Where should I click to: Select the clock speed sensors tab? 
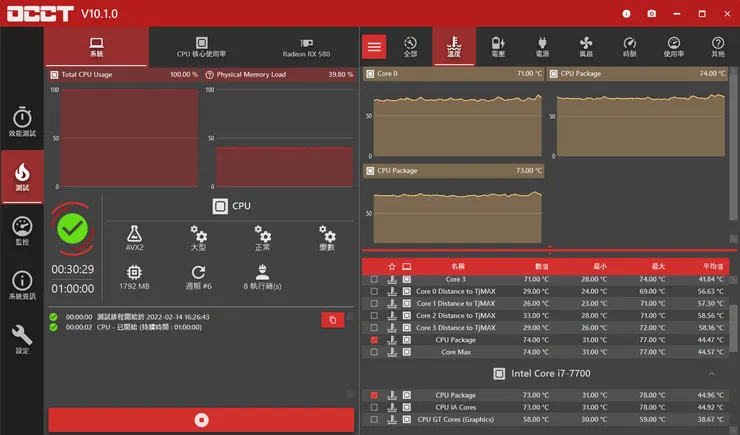tap(630, 47)
